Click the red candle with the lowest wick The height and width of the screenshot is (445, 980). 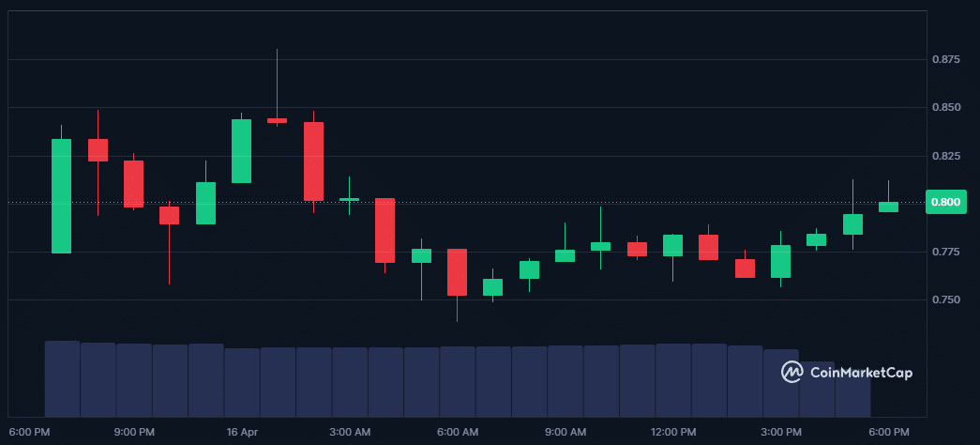[x=457, y=272]
